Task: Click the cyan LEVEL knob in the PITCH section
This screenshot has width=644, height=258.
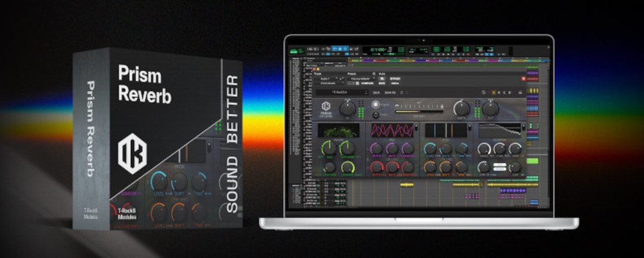Action: pyautogui.click(x=430, y=148)
